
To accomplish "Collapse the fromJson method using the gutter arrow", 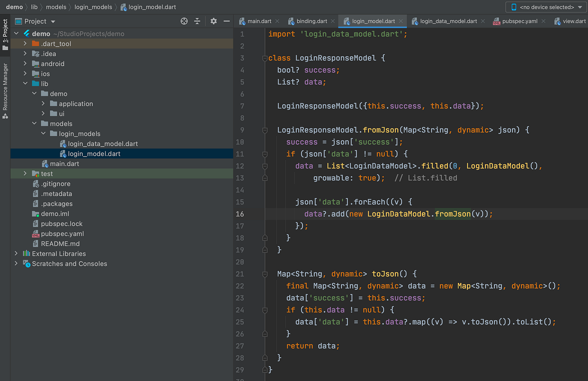I will tap(265, 129).
